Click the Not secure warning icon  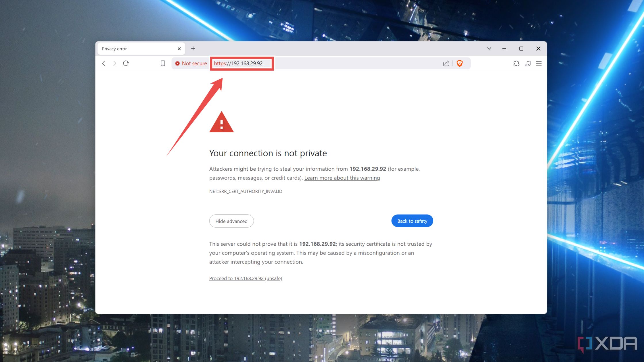(x=177, y=63)
